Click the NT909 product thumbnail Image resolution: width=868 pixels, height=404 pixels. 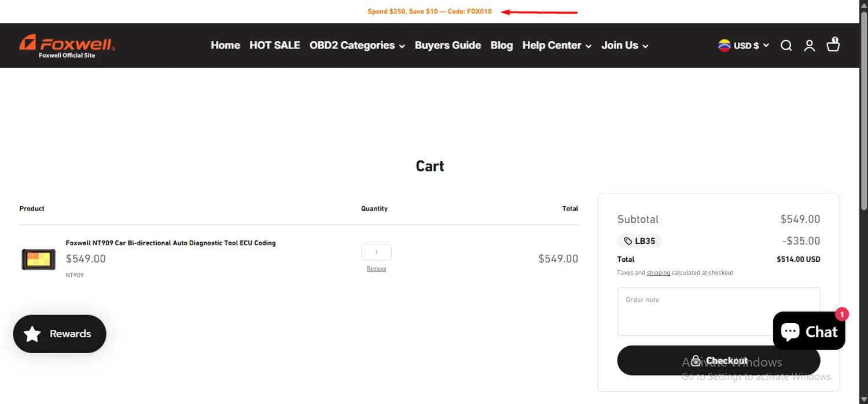[39, 260]
